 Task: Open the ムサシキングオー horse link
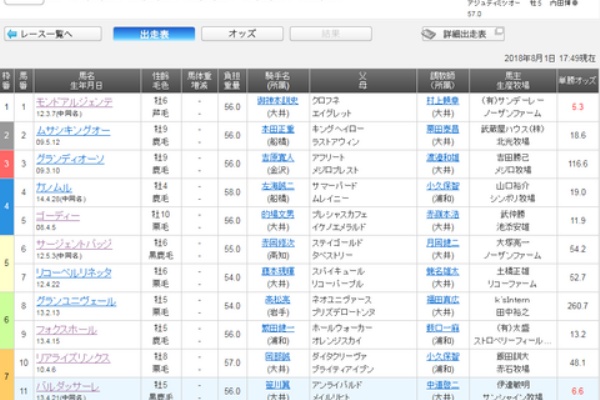pyautogui.click(x=73, y=130)
